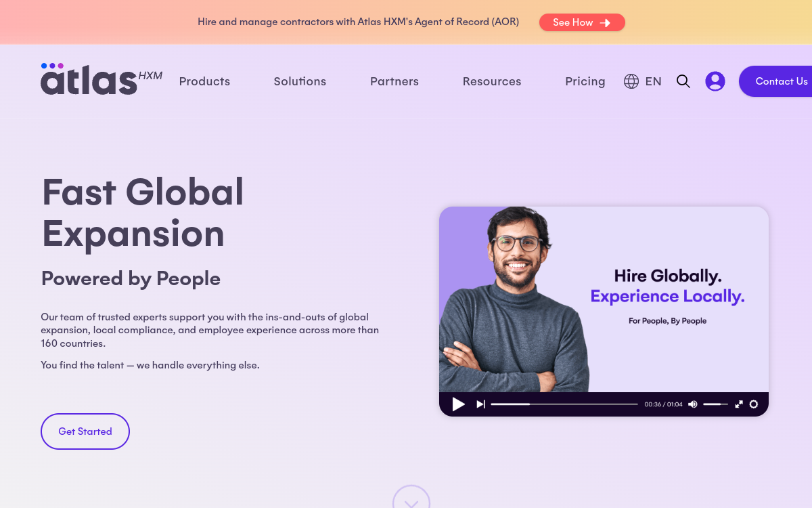Click the scroll-down chevron circle
Screen dimensions: 812x508
[411, 497]
